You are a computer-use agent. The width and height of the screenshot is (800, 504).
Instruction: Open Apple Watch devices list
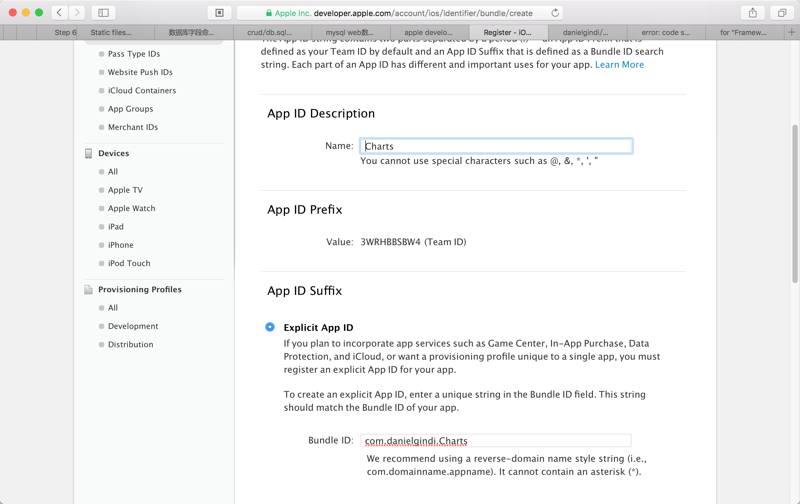click(131, 208)
